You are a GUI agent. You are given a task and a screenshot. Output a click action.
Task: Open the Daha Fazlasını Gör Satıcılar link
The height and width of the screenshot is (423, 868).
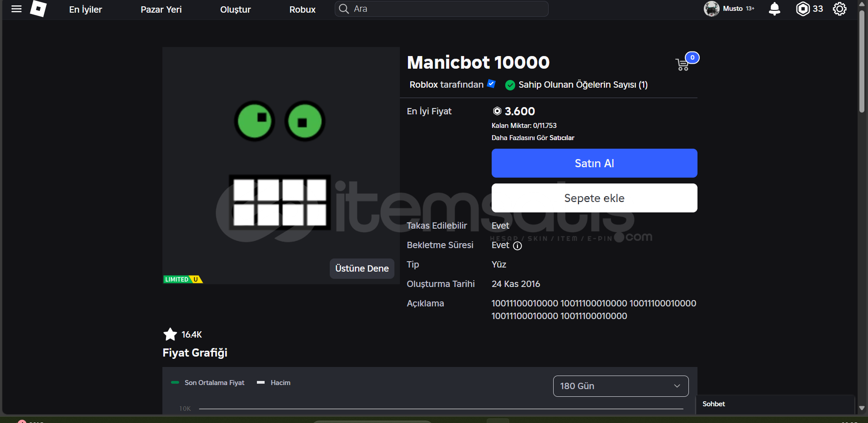[x=533, y=138]
